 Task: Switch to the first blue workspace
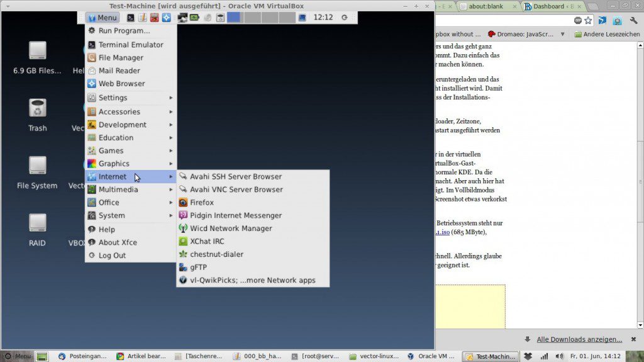[234, 17]
